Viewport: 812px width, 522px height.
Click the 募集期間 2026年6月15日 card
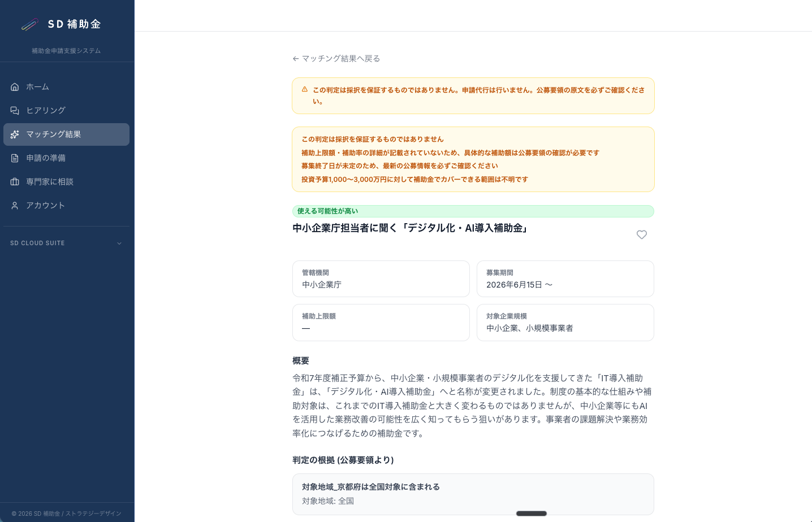tap(565, 279)
